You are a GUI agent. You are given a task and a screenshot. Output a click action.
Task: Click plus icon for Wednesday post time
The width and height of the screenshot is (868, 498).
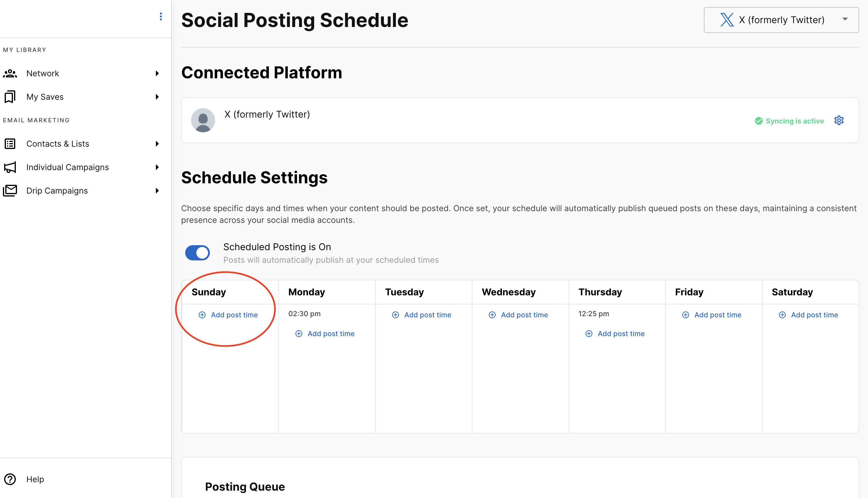pyautogui.click(x=492, y=315)
